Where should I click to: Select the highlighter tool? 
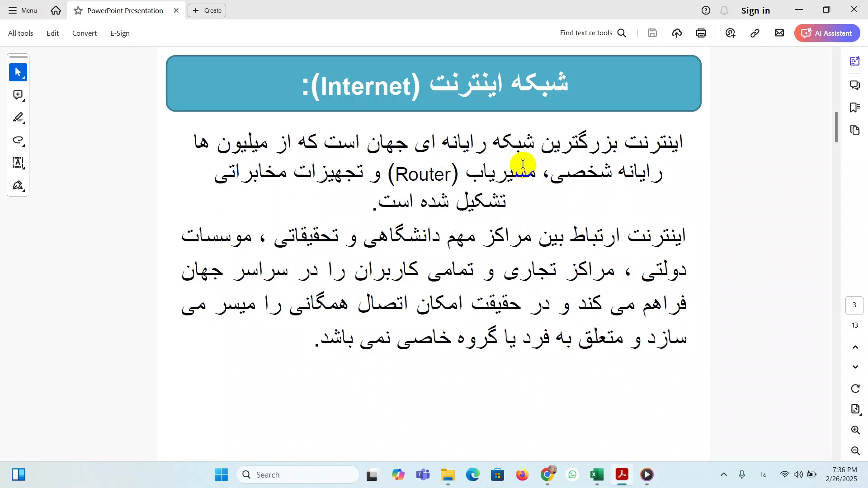pos(18,117)
